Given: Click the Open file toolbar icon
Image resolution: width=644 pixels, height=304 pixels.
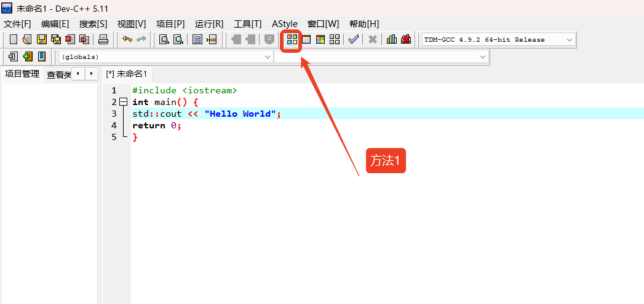Looking at the screenshot, I should pos(27,39).
